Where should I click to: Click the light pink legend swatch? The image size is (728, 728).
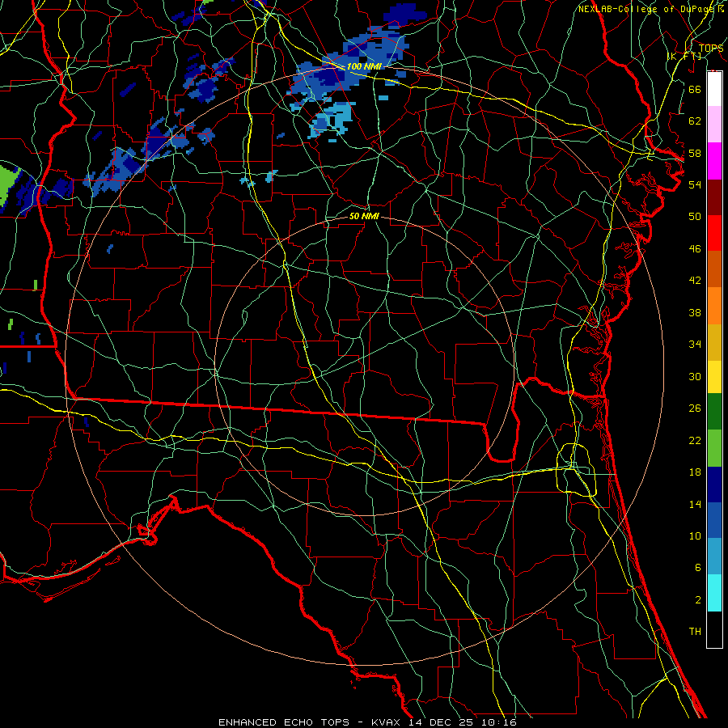coord(714,124)
